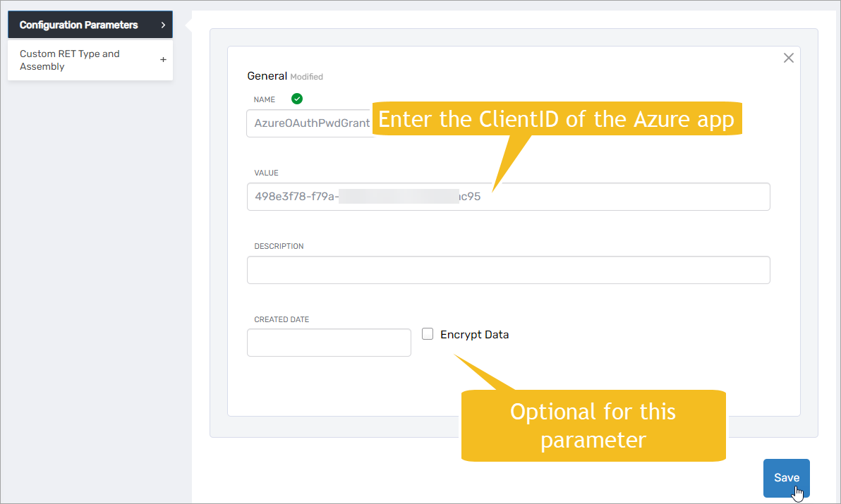The width and height of the screenshot is (841, 504).
Task: Click the Save button
Action: tap(786, 477)
